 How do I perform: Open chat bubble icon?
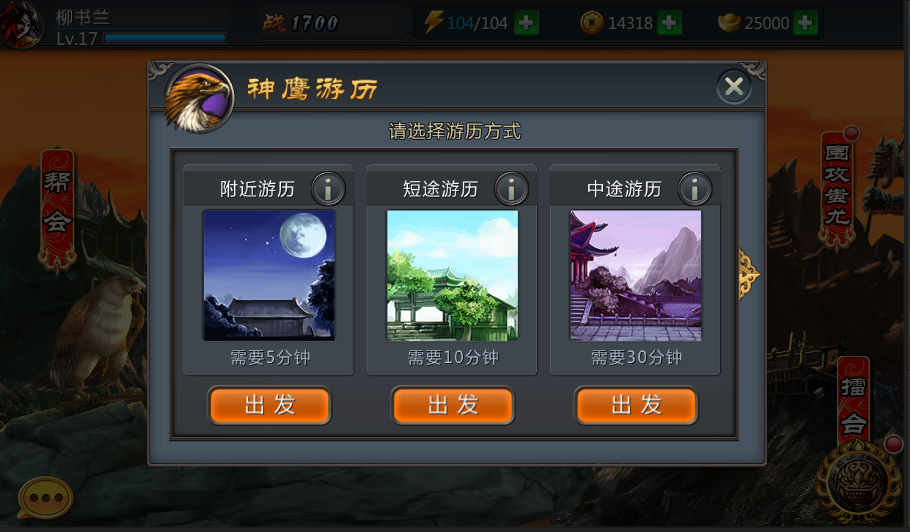click(x=45, y=498)
